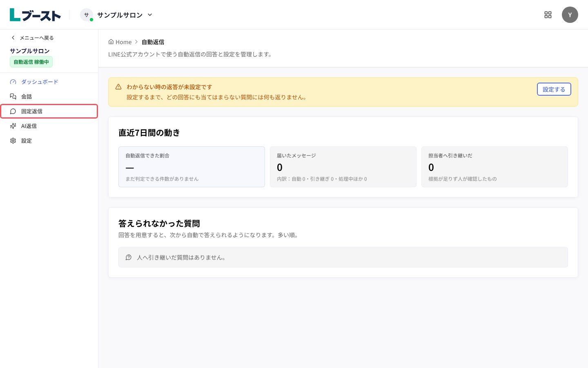Viewport: 588px width, 368px height.
Task: Click the サンプルサロン name in sidebar
Action: click(x=30, y=51)
